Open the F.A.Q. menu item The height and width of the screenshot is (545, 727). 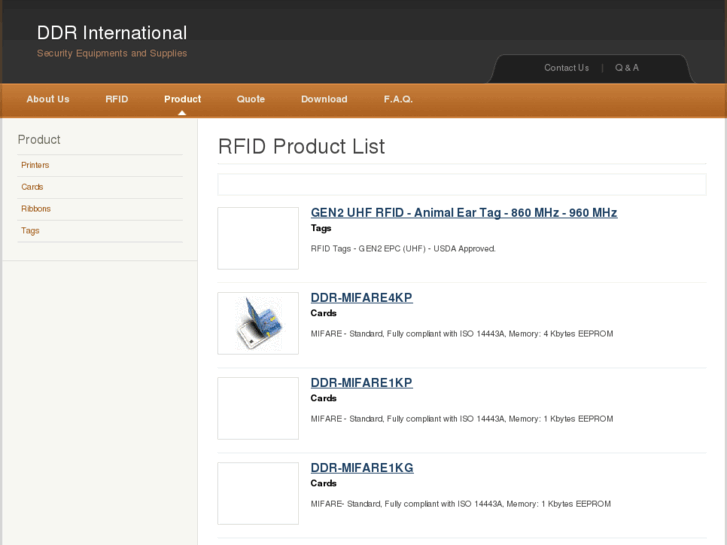(x=398, y=99)
